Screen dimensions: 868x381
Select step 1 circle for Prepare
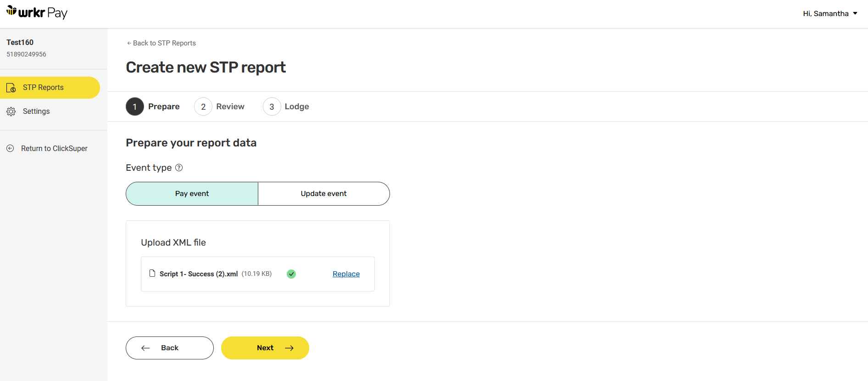(x=135, y=106)
